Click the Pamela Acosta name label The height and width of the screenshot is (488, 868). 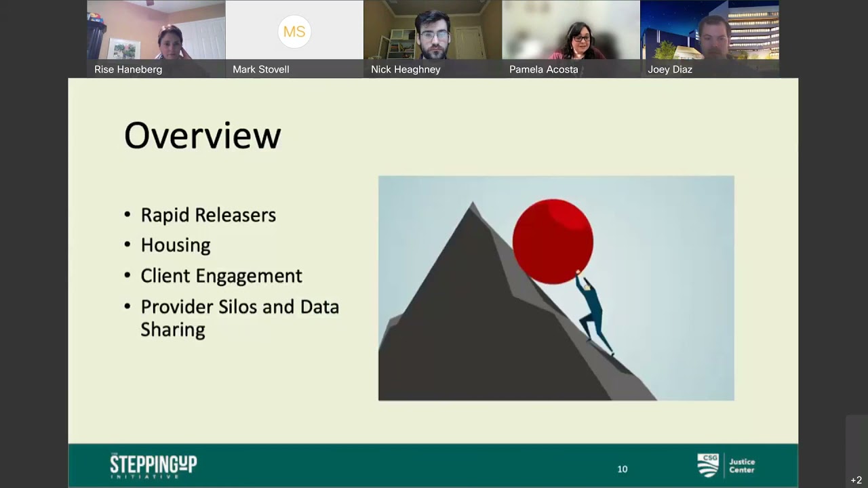(544, 69)
